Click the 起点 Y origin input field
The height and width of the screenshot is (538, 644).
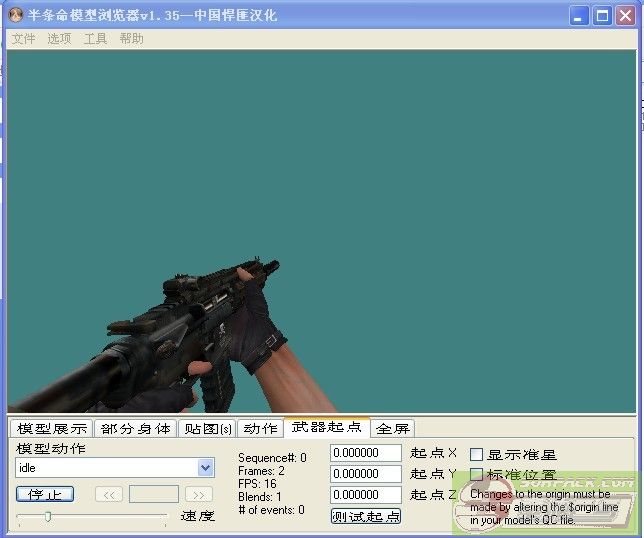tap(365, 474)
